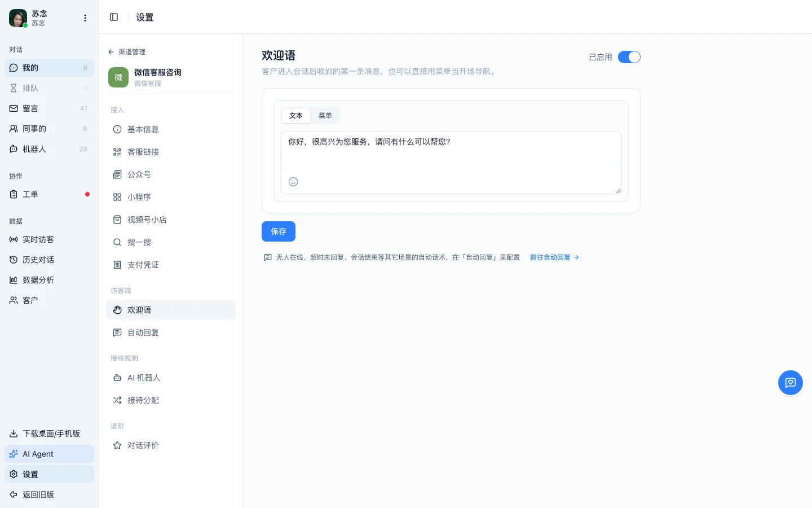The height and width of the screenshot is (508, 812).
Task: Open 自动回复 in the settings menu
Action: (x=171, y=332)
